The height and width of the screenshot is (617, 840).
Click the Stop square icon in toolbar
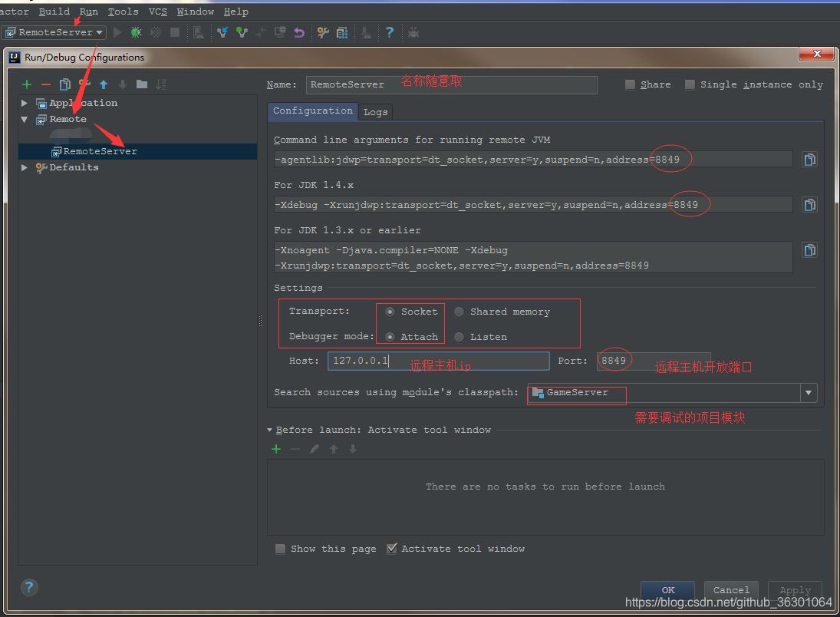tap(175, 33)
